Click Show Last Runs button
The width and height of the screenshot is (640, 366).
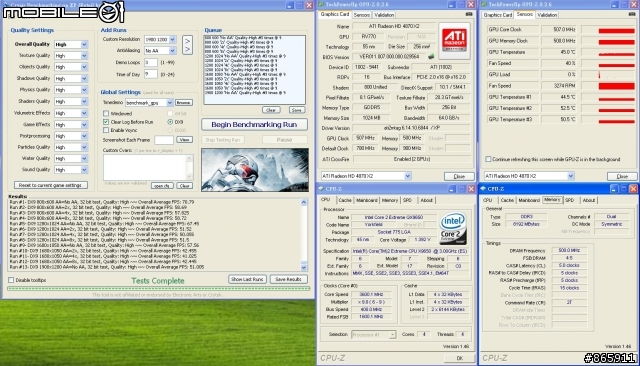(247, 279)
